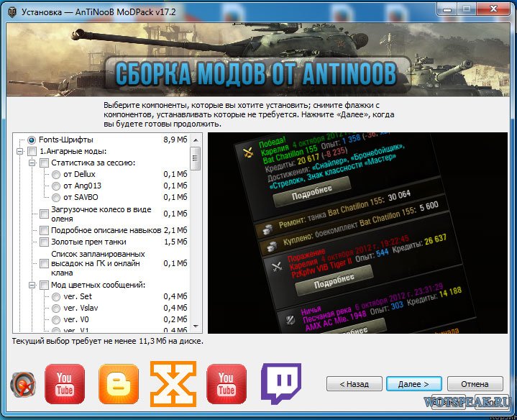517x420 pixels.
Task: Click the muted speaker sound icon
Action: coord(23,385)
